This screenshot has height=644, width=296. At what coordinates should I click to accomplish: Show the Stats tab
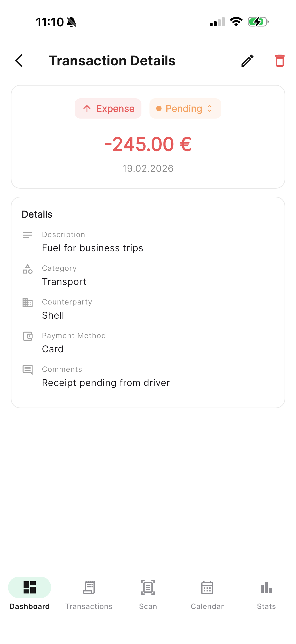coord(266,595)
